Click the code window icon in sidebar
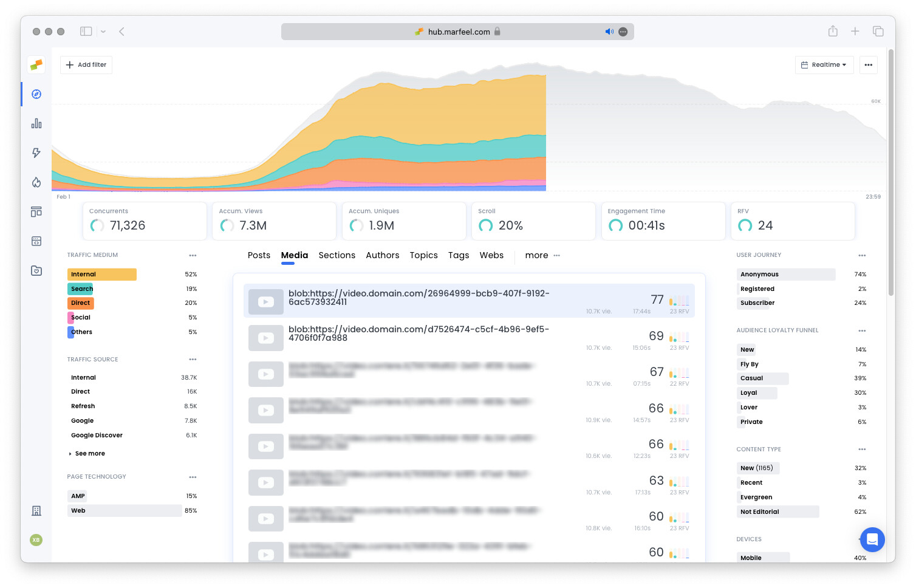Image resolution: width=916 pixels, height=588 pixels. [x=36, y=241]
